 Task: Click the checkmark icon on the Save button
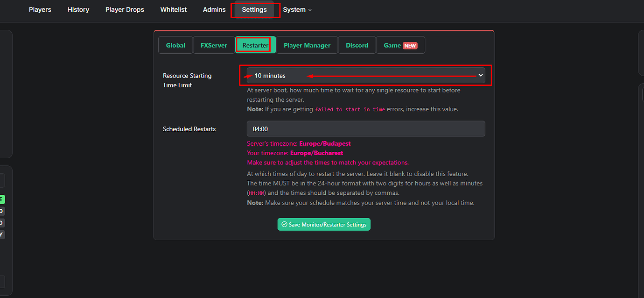(x=284, y=224)
